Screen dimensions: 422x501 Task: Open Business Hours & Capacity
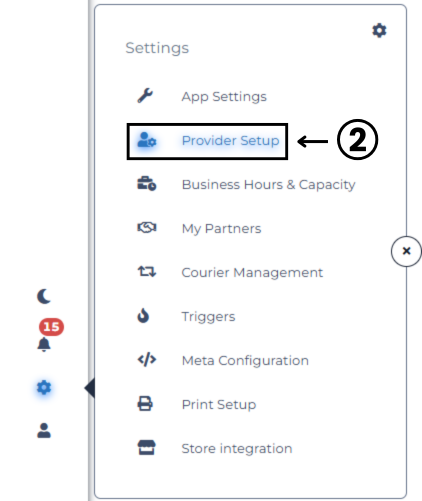point(268,185)
